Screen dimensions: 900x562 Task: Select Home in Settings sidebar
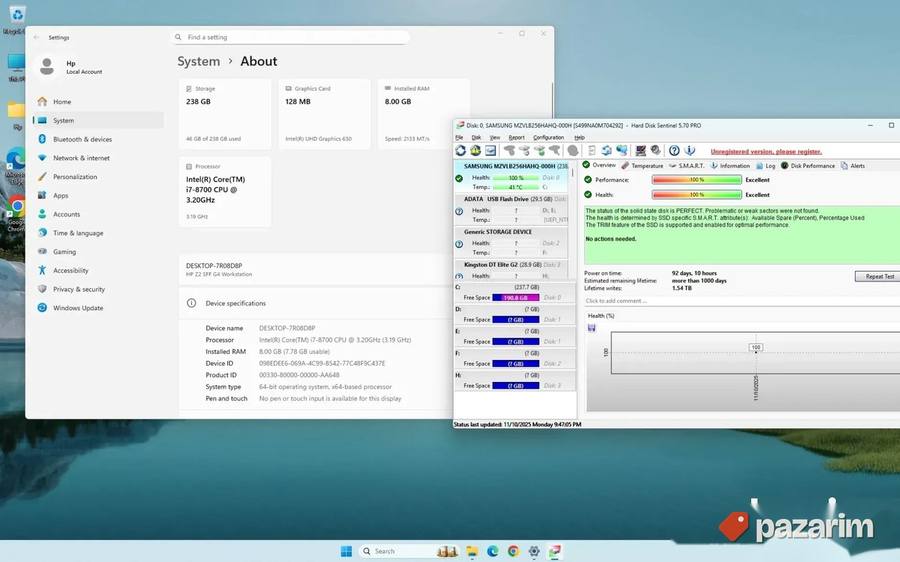click(x=98, y=102)
